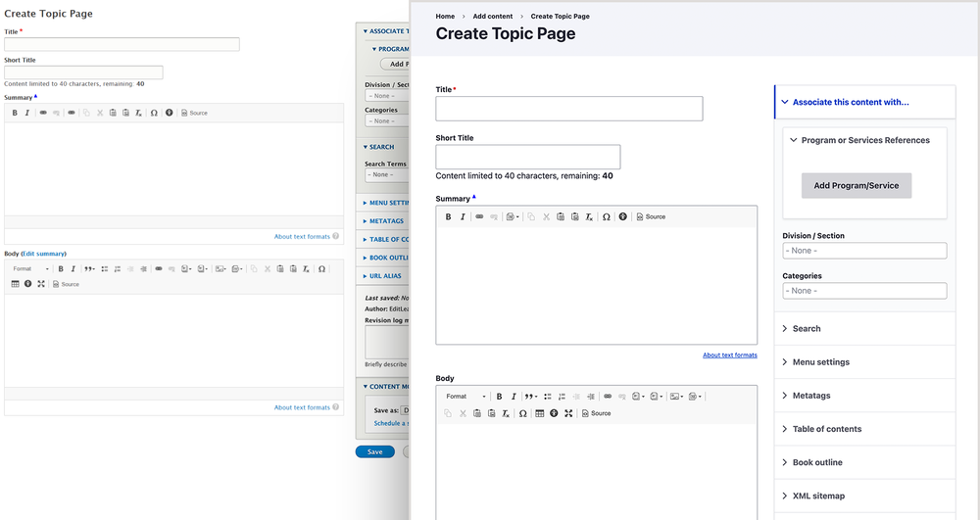
Task: Insert table in left form Body toolbar
Action: tap(15, 284)
